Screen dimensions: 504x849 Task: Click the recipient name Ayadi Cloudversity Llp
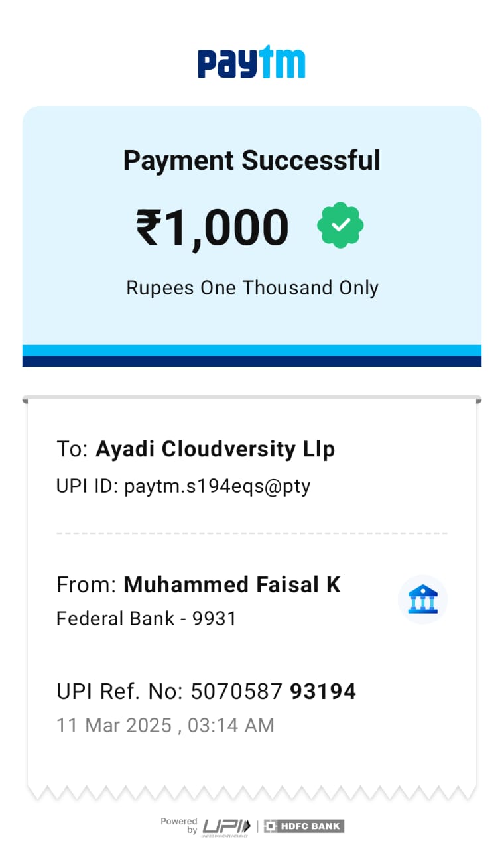pos(215,449)
